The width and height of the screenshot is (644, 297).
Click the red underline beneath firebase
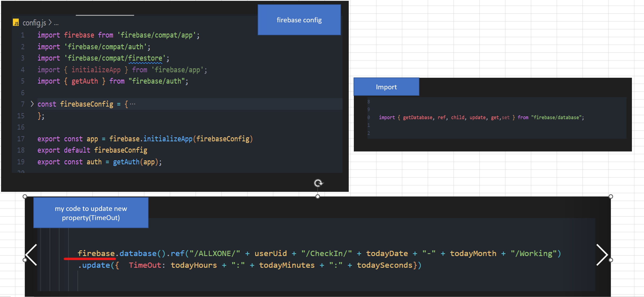point(90,259)
